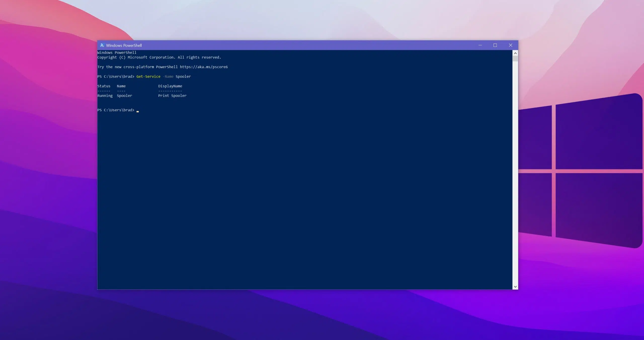
Task: Close the Windows PowerShell window
Action: click(x=510, y=45)
